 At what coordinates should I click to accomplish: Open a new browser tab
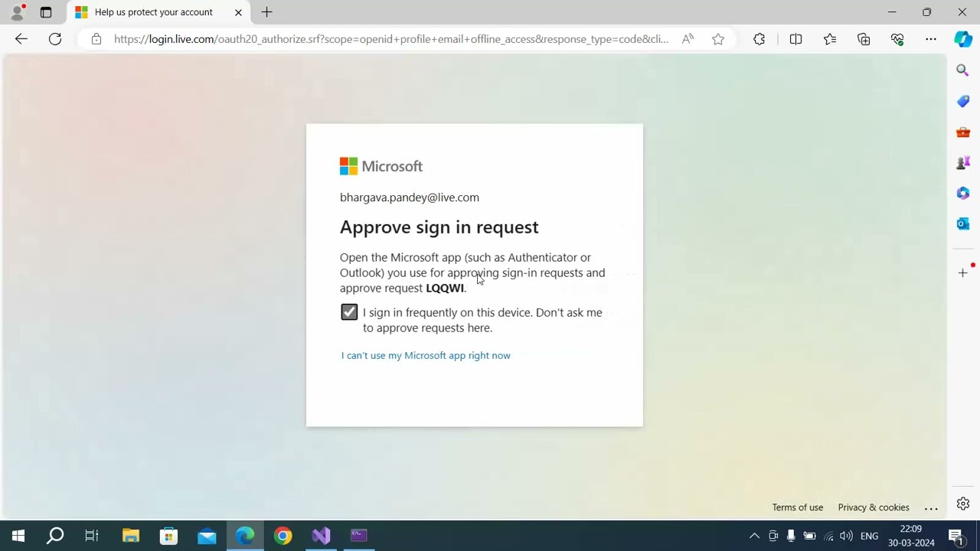point(266,12)
